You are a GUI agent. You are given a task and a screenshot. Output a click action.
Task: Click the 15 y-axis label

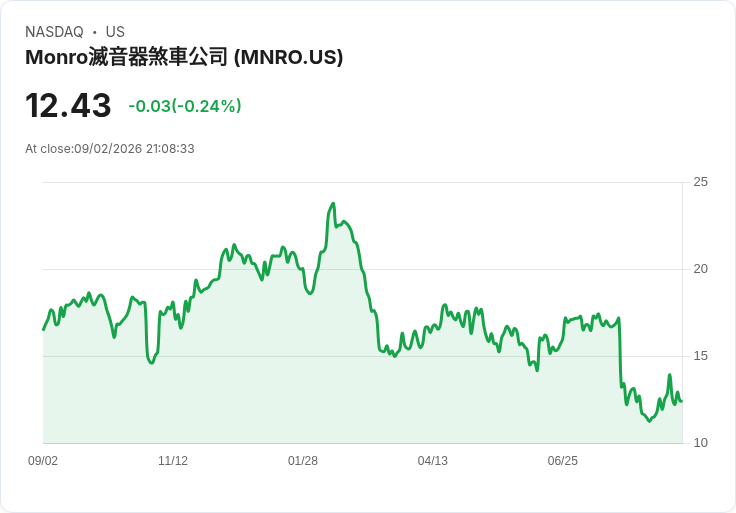pos(700,356)
